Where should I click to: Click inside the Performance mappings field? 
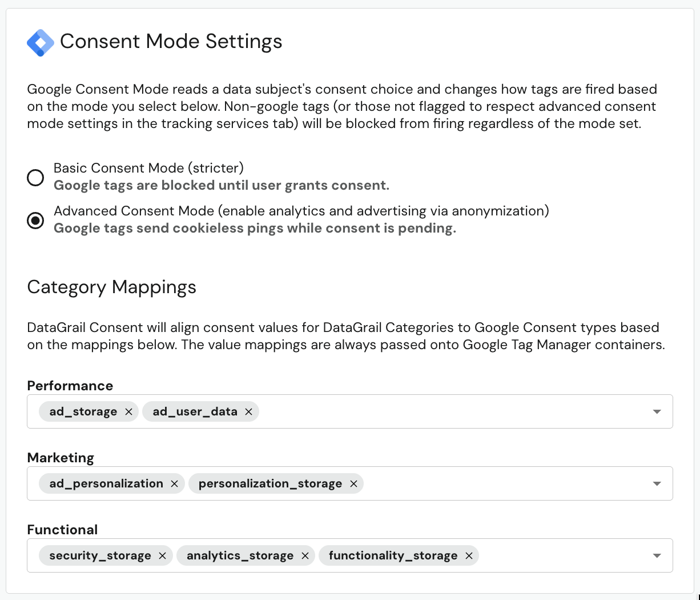coord(428,411)
